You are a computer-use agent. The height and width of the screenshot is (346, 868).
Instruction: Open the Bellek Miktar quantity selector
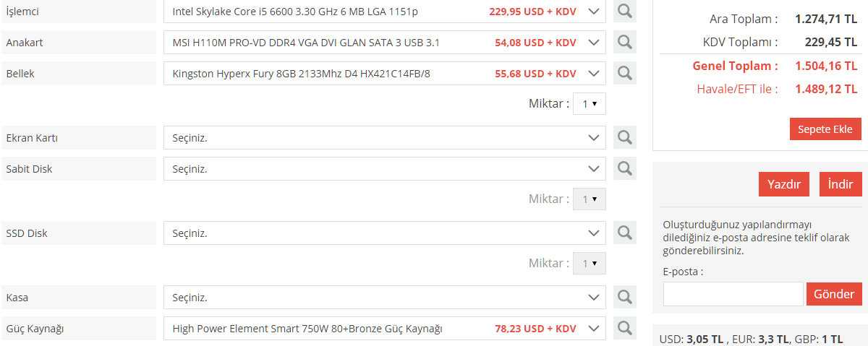(x=589, y=104)
